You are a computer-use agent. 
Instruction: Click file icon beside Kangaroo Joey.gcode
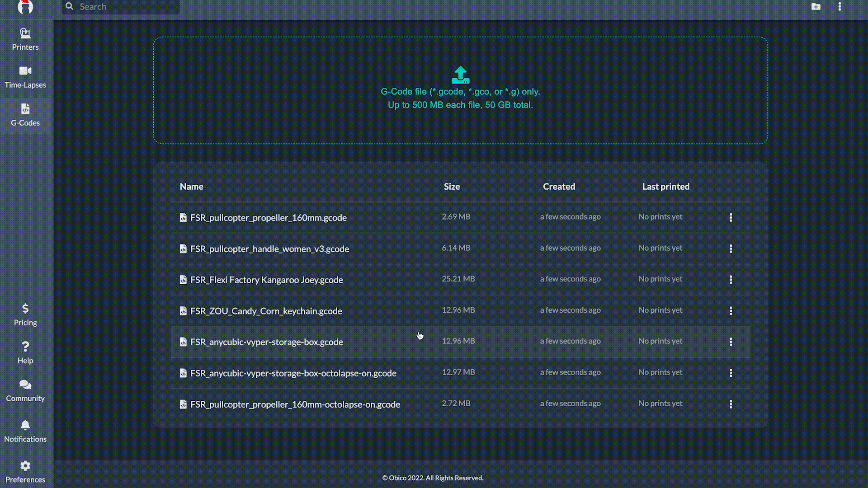coord(183,280)
